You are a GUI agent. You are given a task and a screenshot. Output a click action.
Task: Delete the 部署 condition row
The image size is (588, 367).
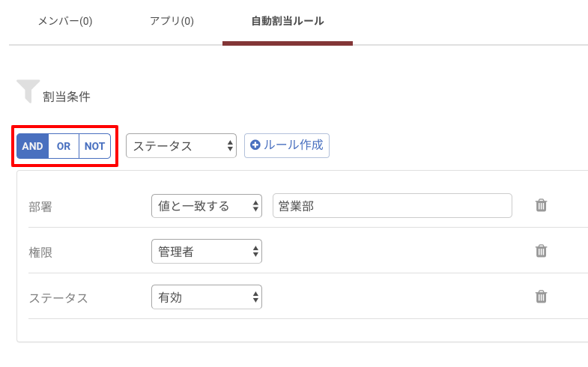541,205
